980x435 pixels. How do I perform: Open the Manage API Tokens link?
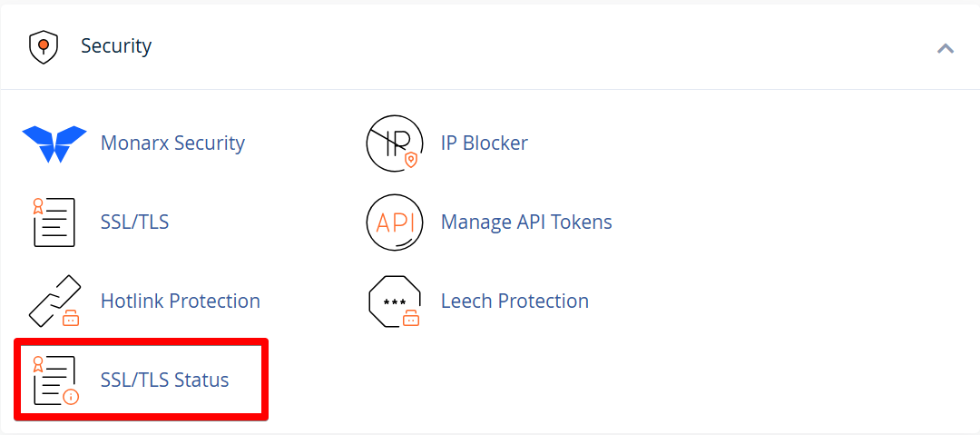tap(526, 222)
